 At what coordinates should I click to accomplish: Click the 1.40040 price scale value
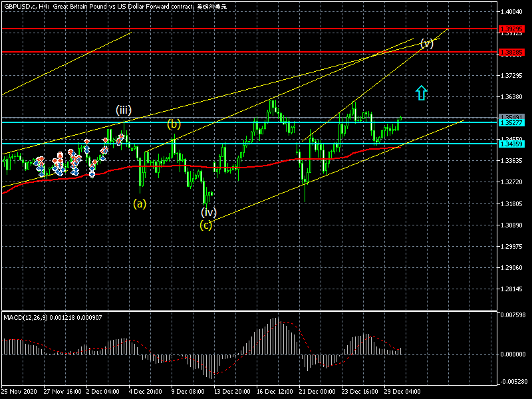click(513, 12)
